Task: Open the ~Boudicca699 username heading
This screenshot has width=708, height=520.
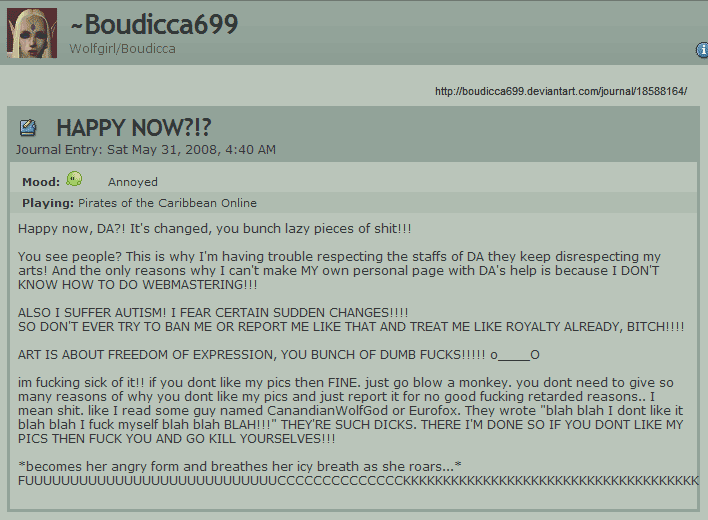Action: coord(154,24)
